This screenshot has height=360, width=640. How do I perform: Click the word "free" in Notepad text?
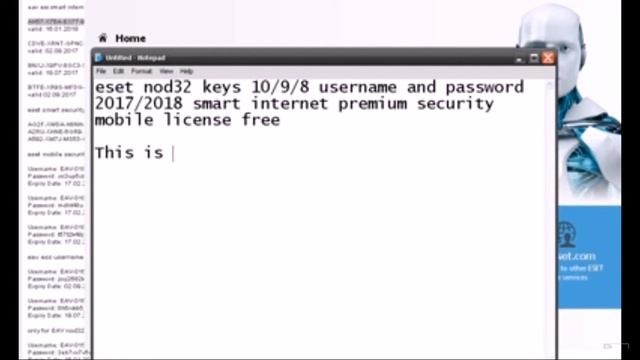click(261, 120)
